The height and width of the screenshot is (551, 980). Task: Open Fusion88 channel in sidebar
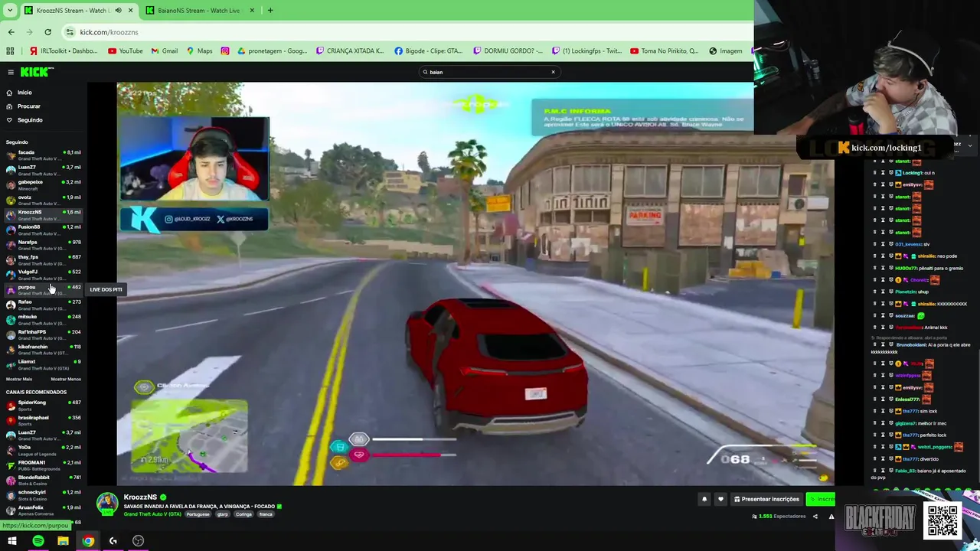(x=43, y=230)
